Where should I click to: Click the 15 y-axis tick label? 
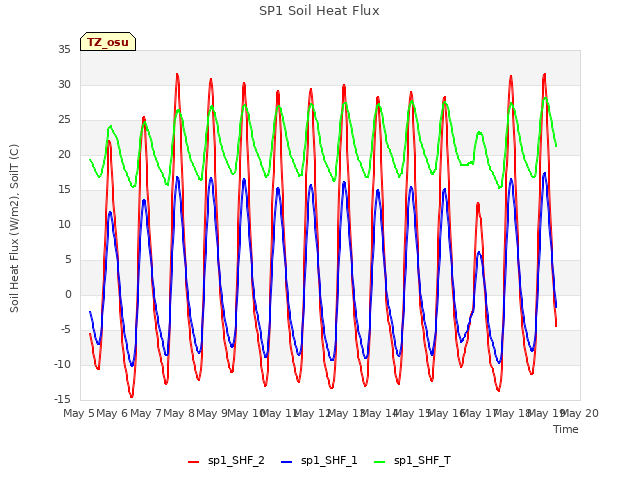[x=64, y=190]
